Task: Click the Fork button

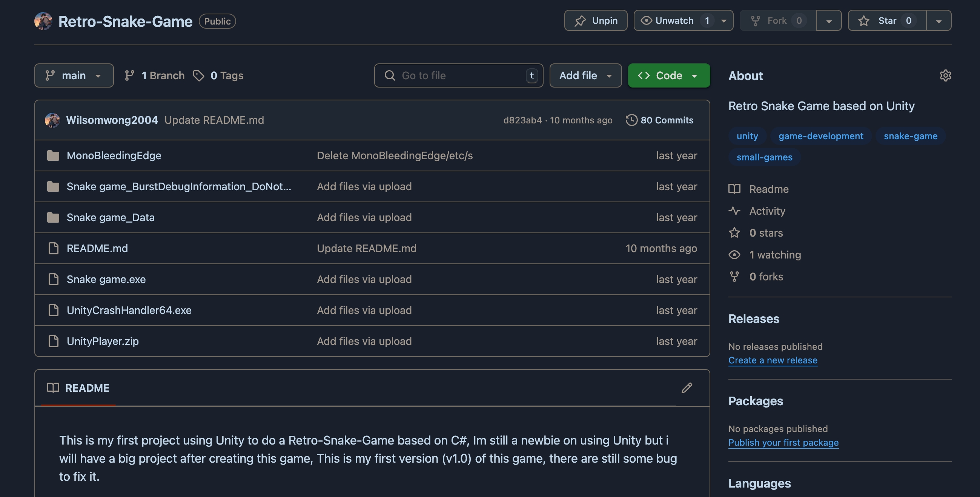Action: click(x=777, y=20)
